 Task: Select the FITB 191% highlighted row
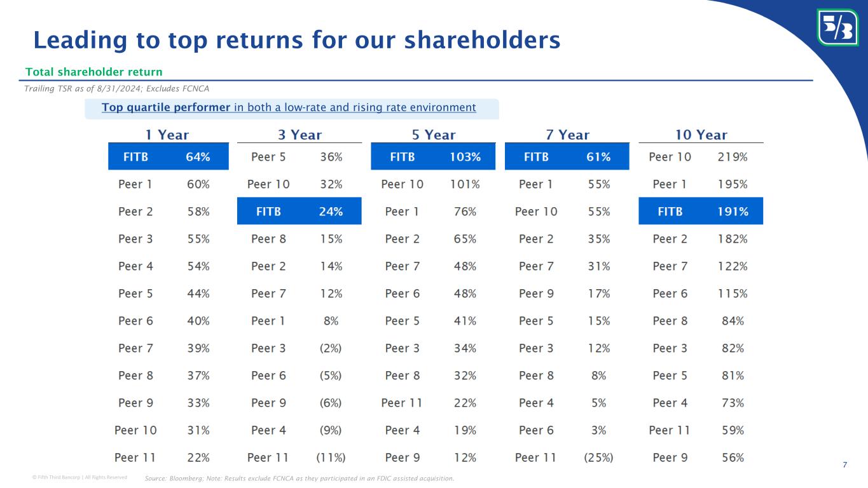tap(700, 212)
